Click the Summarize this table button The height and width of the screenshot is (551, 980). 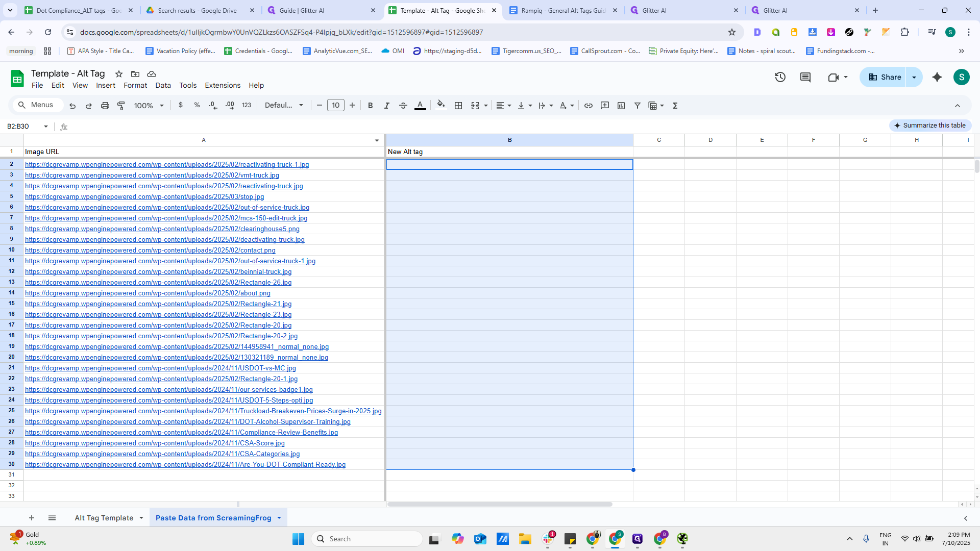point(930,126)
